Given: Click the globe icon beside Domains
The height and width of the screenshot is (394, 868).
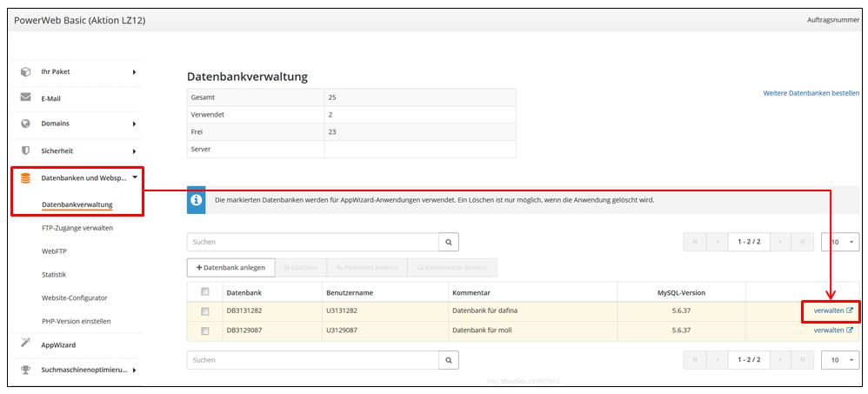Looking at the screenshot, I should click(25, 124).
